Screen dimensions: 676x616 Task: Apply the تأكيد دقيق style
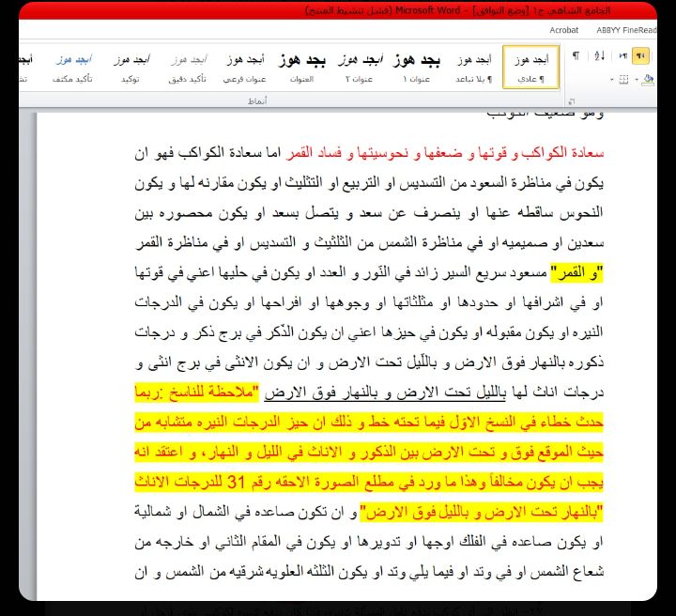[x=188, y=67]
